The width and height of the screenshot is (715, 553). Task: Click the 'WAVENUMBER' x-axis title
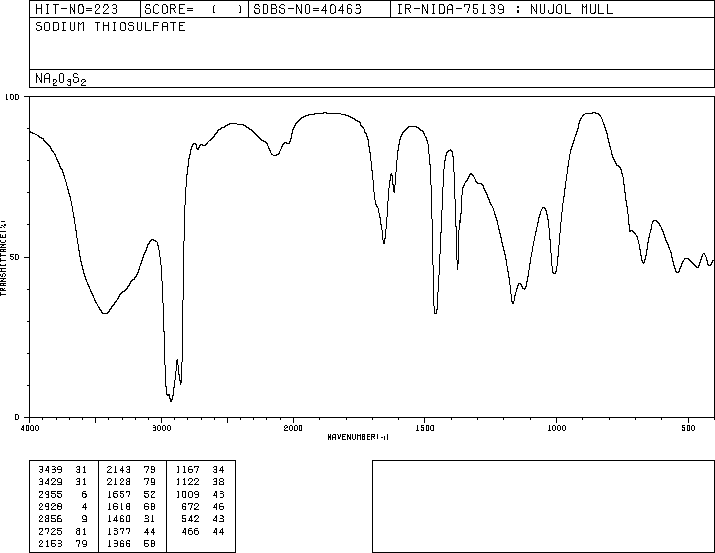[358, 437]
